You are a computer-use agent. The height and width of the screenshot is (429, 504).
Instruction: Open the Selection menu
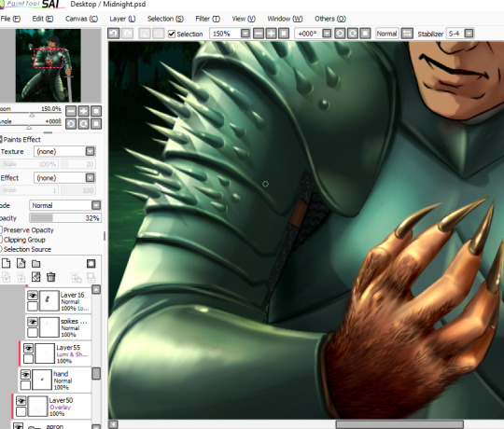pyautogui.click(x=165, y=19)
